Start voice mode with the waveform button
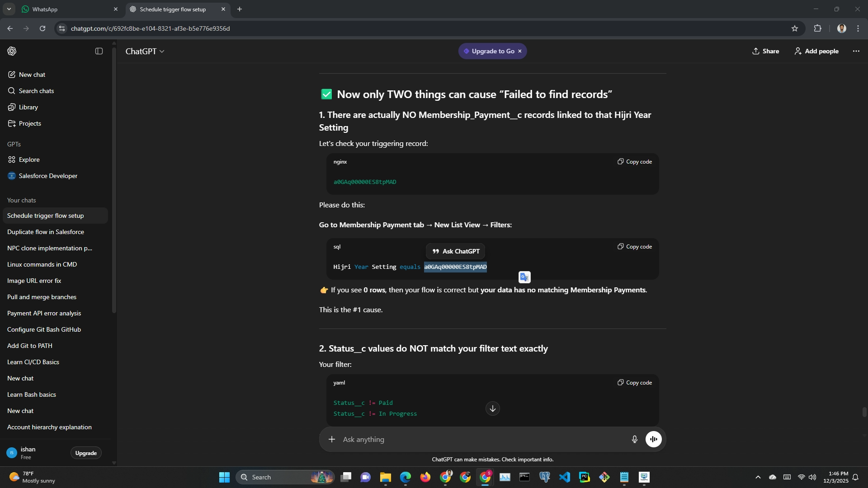Image resolution: width=868 pixels, height=488 pixels. tap(653, 439)
